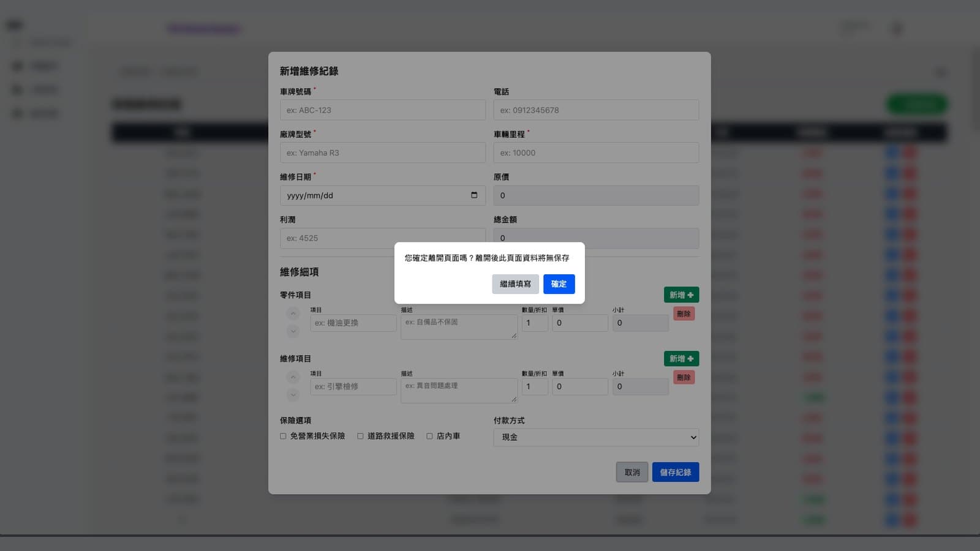Click the 利潤 input field
This screenshot has width=980, height=551.
pyautogui.click(x=383, y=238)
